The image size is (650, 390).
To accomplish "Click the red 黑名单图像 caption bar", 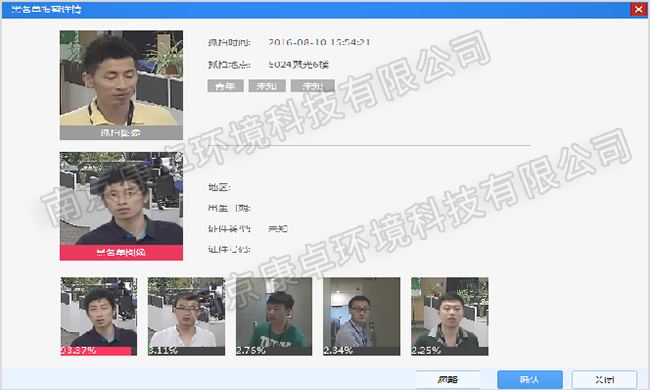I will (x=121, y=252).
